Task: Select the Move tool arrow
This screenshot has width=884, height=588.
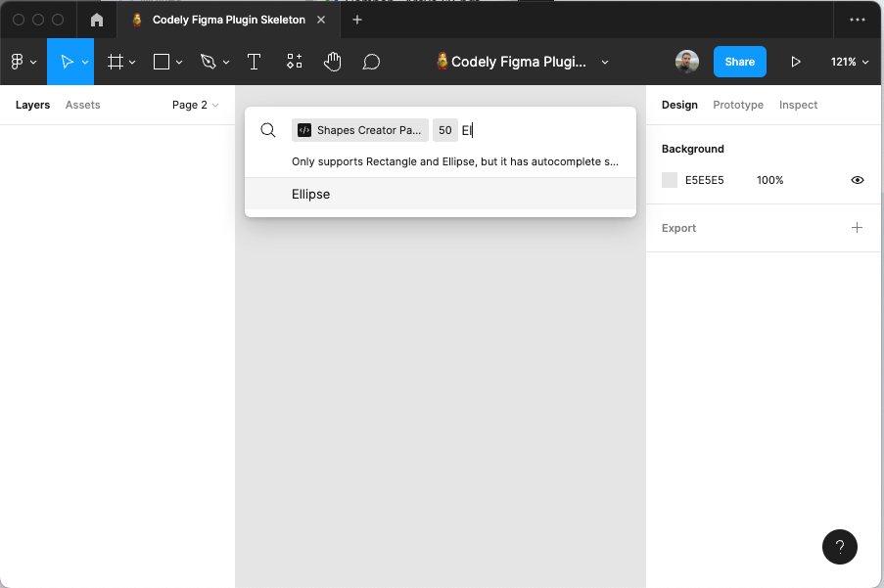Action: pyautogui.click(x=67, y=62)
